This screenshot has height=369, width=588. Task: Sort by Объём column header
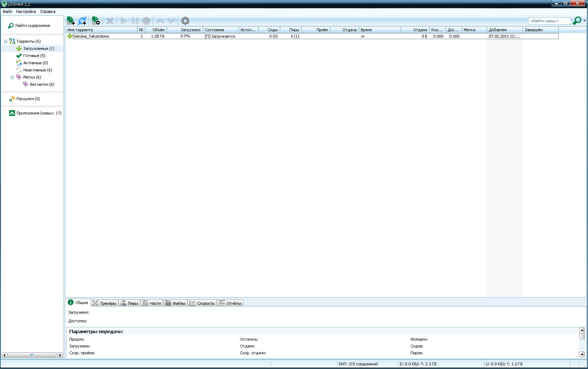coord(156,30)
